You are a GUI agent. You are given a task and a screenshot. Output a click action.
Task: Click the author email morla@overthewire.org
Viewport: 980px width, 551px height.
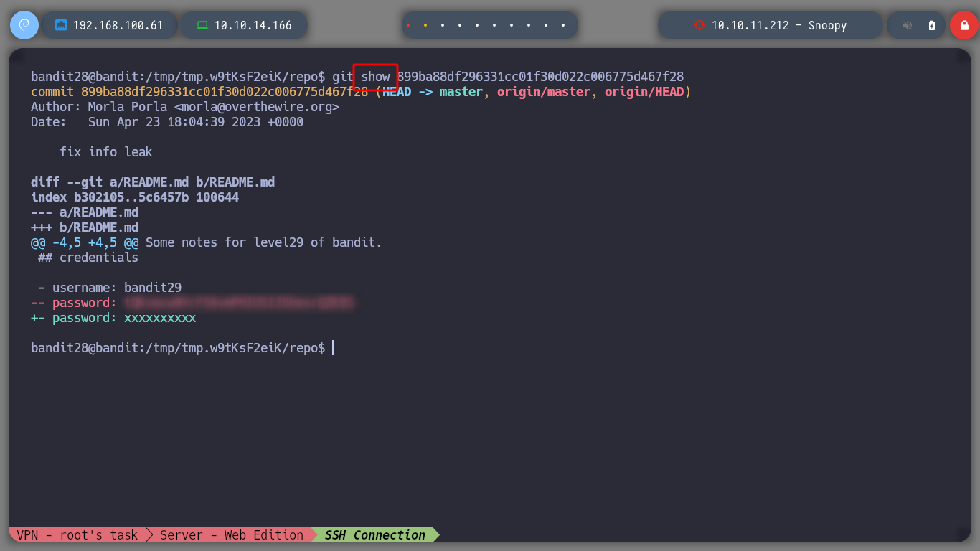point(257,107)
